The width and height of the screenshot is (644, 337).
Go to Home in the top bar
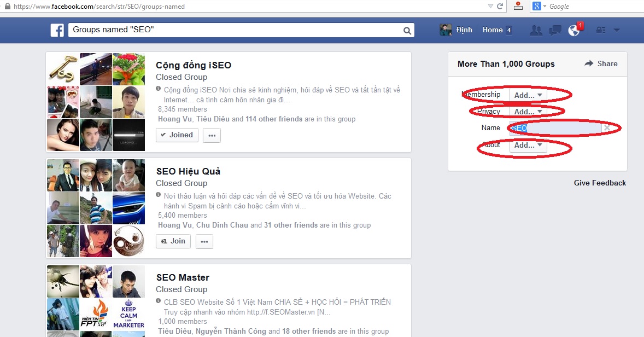point(493,30)
